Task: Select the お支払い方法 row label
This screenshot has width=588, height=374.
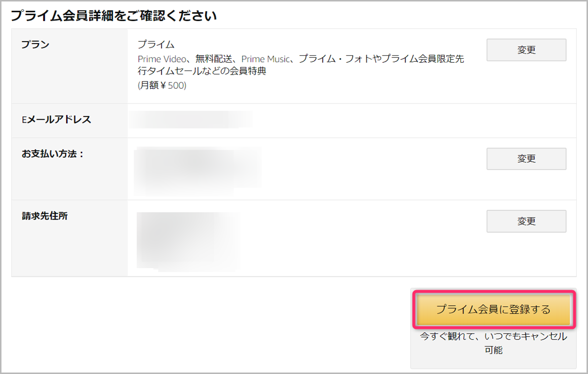Action: [53, 154]
